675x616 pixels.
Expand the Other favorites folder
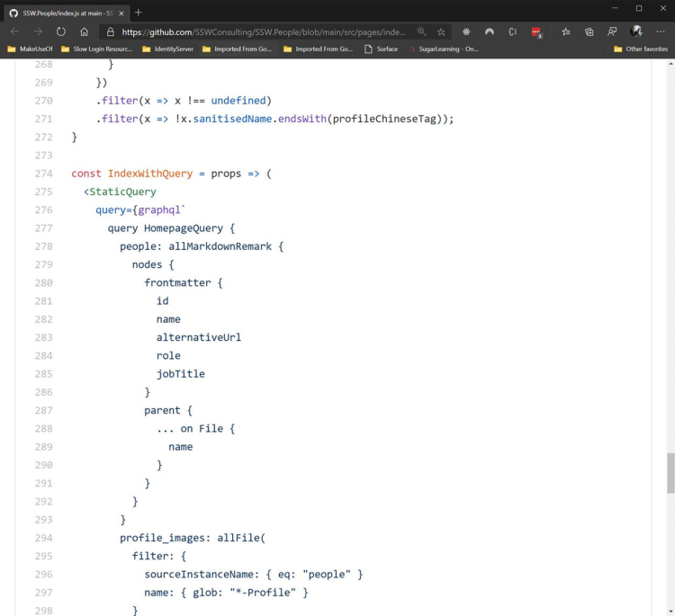point(640,49)
